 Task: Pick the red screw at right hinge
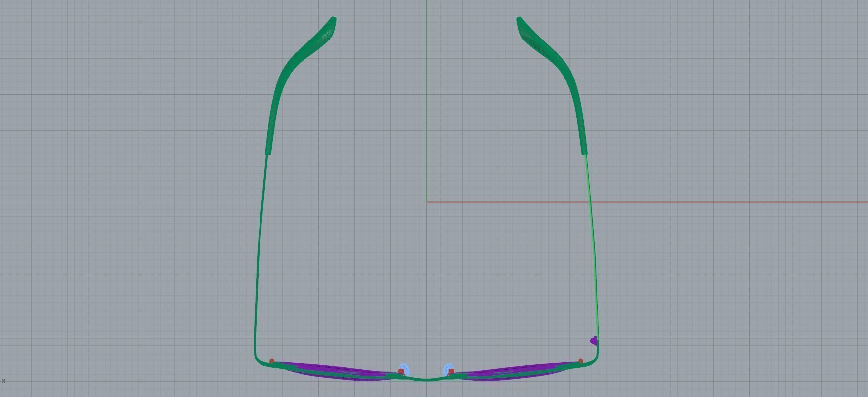coord(580,361)
